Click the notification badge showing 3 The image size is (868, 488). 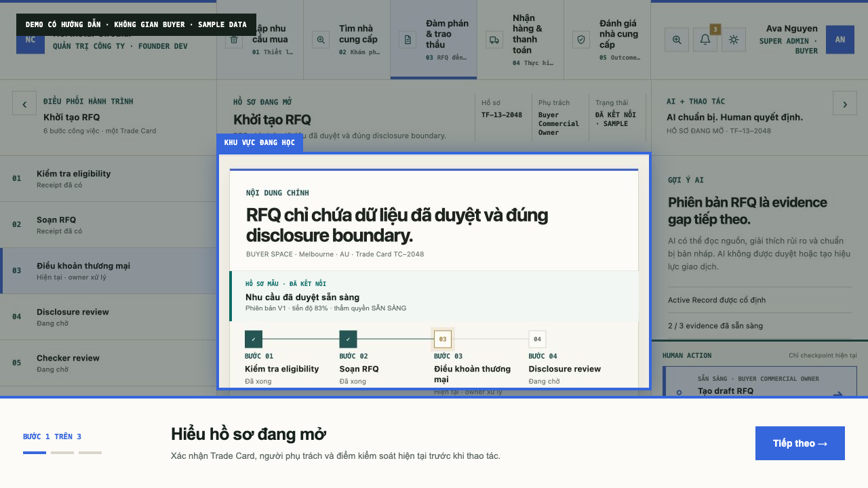click(715, 29)
